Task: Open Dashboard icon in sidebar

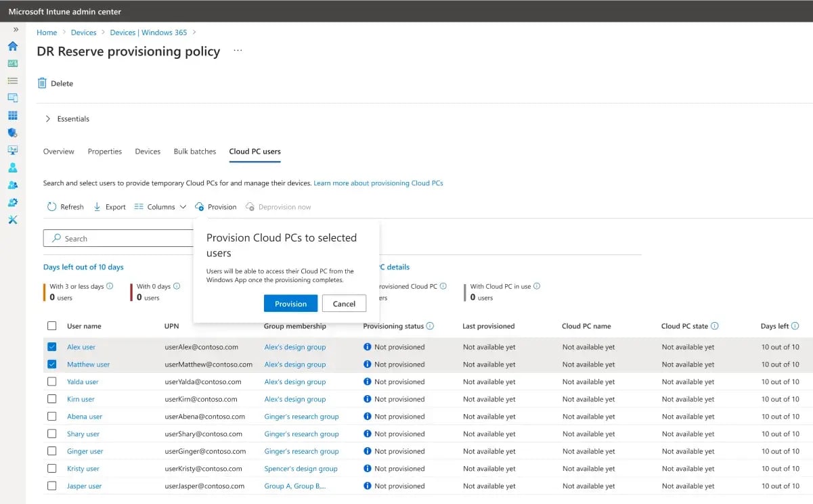Action: 12,64
